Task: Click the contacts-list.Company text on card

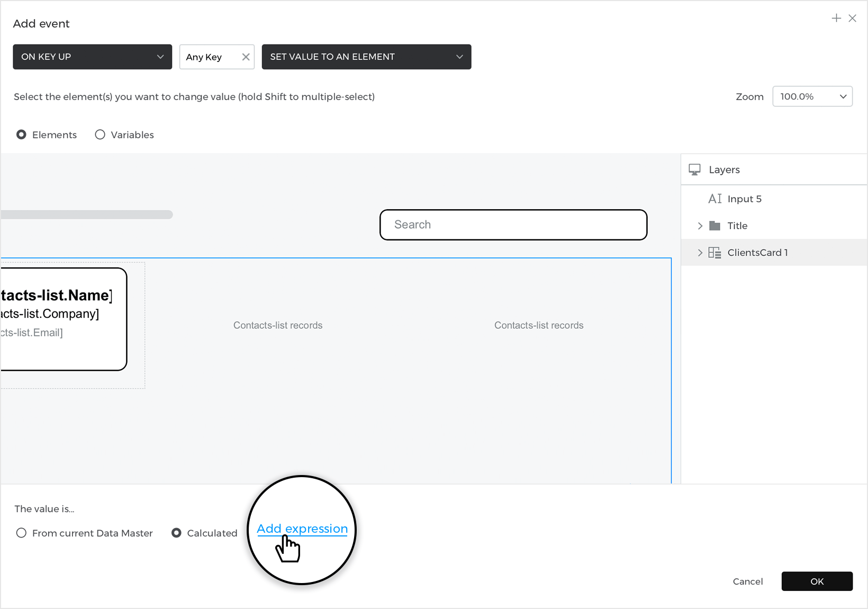Action: pos(50,314)
